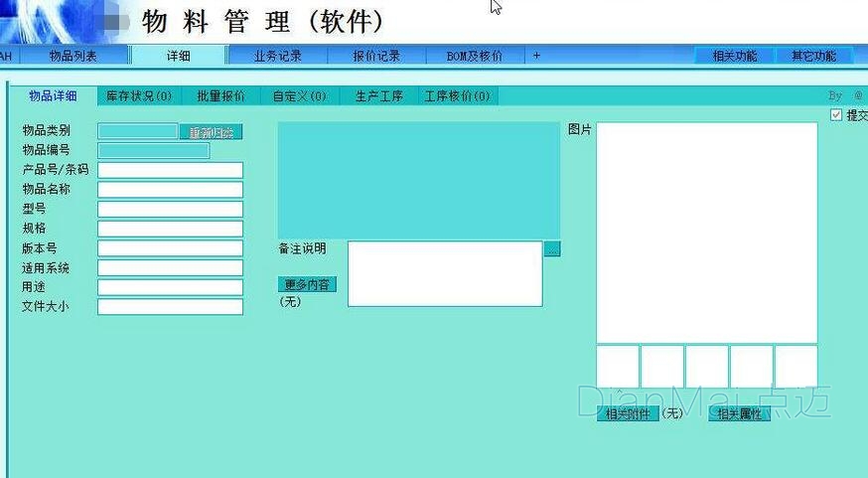Viewport: 868px width, 478px height.
Task: Select the 工序核价(0) sub-tab
Action: 457,96
